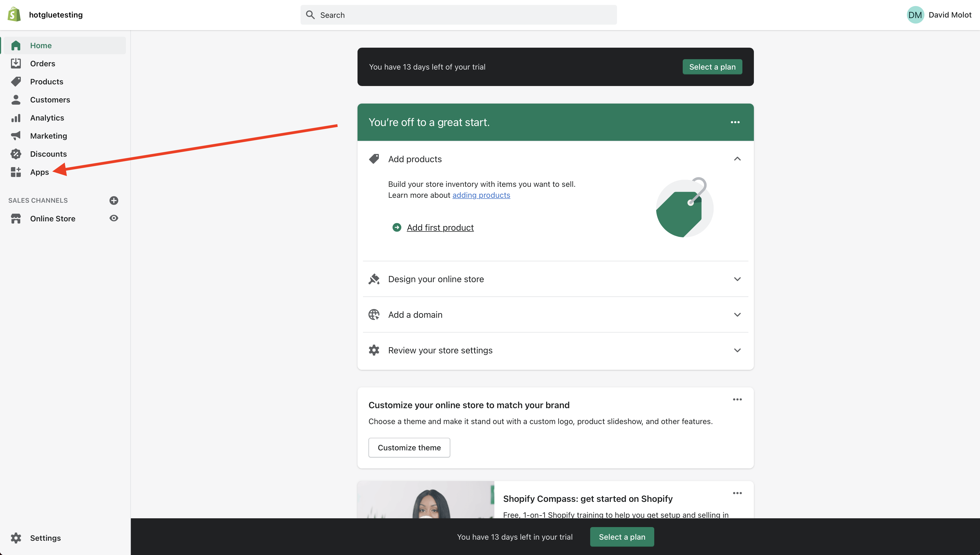Viewport: 980px width, 555px height.
Task: Open the Online Store sales channel
Action: coord(53,218)
